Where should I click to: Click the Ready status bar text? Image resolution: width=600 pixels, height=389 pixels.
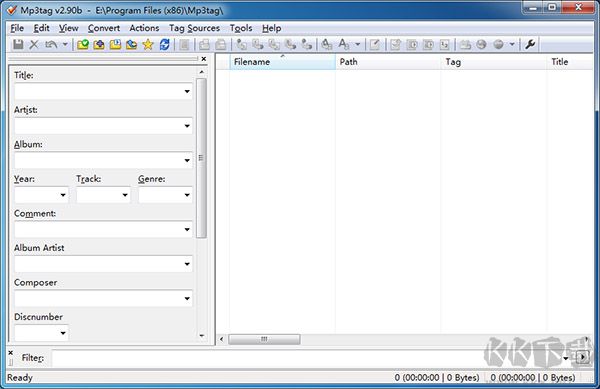20,378
